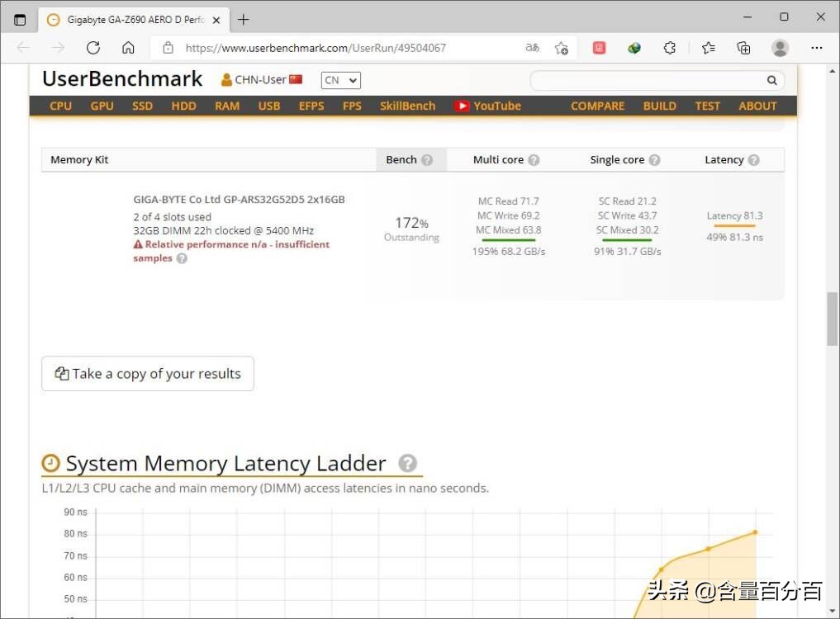Image resolution: width=840 pixels, height=619 pixels.
Task: Open the browser Extensions puzzle icon
Action: (670, 48)
